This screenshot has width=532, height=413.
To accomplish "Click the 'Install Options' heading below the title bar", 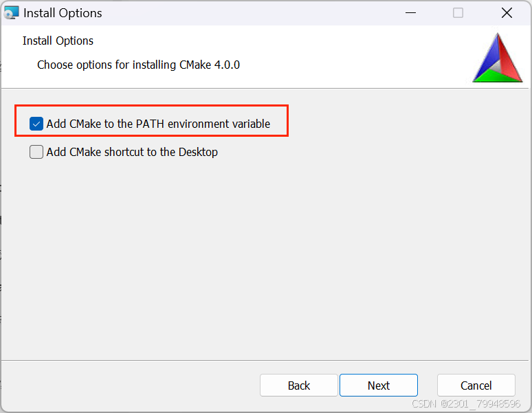I will click(x=58, y=41).
